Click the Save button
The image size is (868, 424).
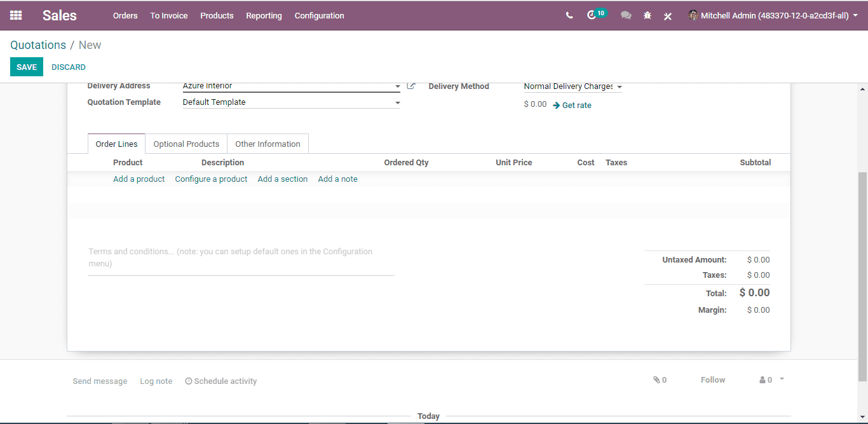click(x=27, y=67)
